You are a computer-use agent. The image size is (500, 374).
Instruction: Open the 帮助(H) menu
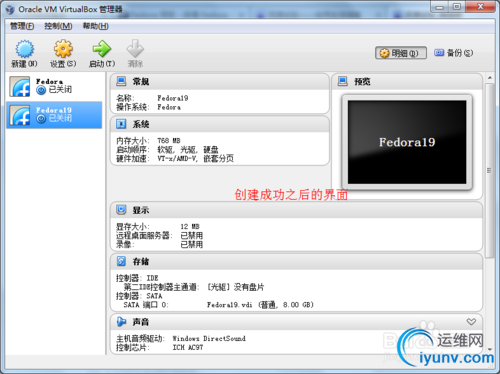(96, 26)
